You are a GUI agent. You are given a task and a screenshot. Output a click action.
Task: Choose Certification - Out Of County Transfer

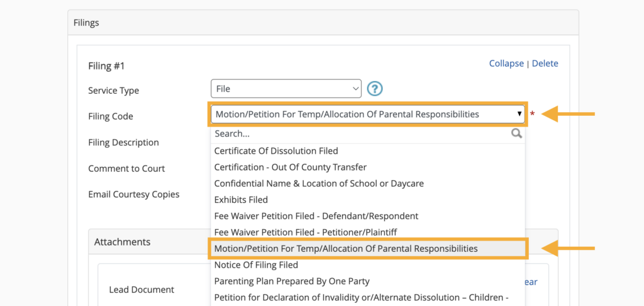290,167
